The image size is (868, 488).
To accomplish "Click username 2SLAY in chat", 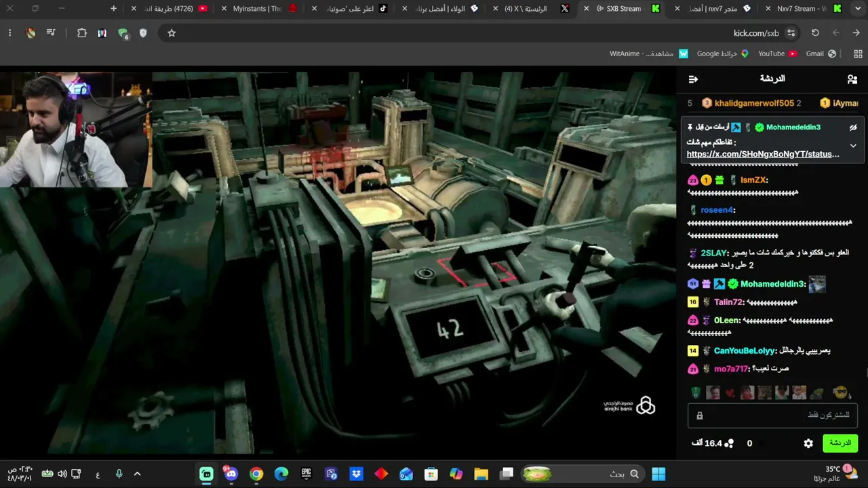I will click(x=714, y=253).
